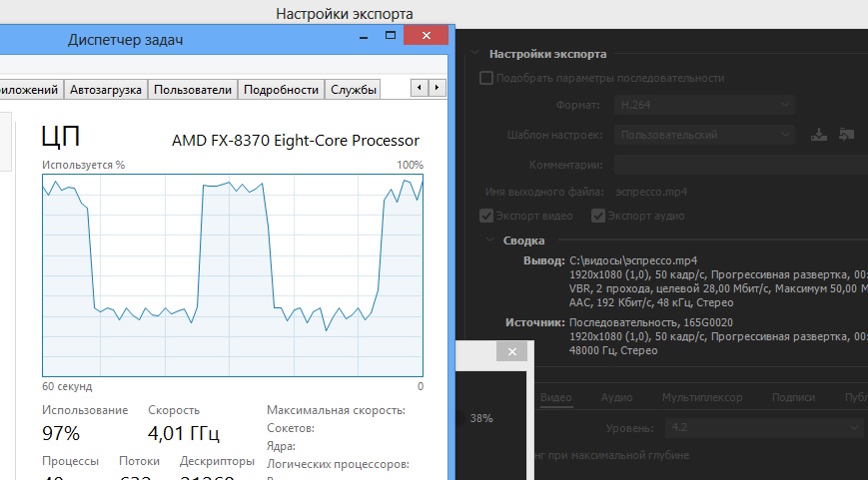
Task: Switch to the Мультиплексор tab
Action: click(x=702, y=397)
